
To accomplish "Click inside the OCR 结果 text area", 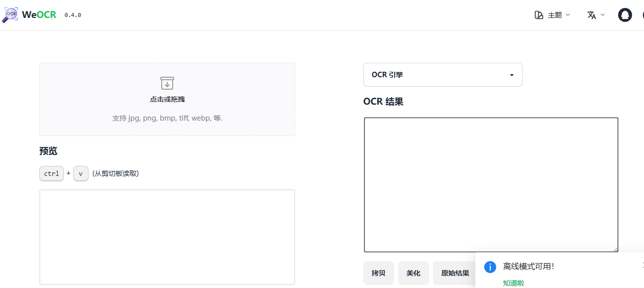I will click(x=491, y=184).
